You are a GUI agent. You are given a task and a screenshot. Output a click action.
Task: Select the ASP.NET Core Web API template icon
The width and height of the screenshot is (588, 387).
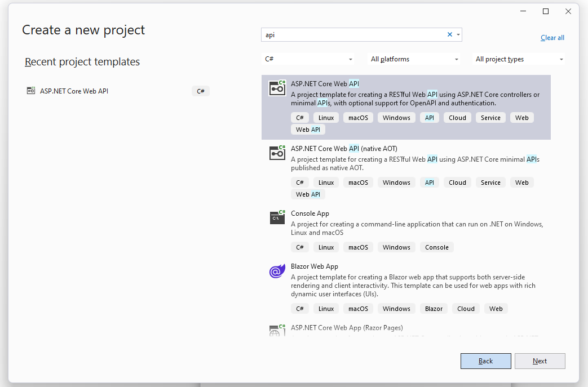click(277, 87)
